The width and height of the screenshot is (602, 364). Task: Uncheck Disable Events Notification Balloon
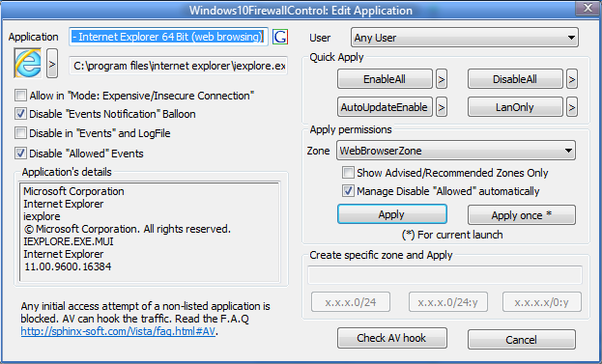(x=20, y=114)
